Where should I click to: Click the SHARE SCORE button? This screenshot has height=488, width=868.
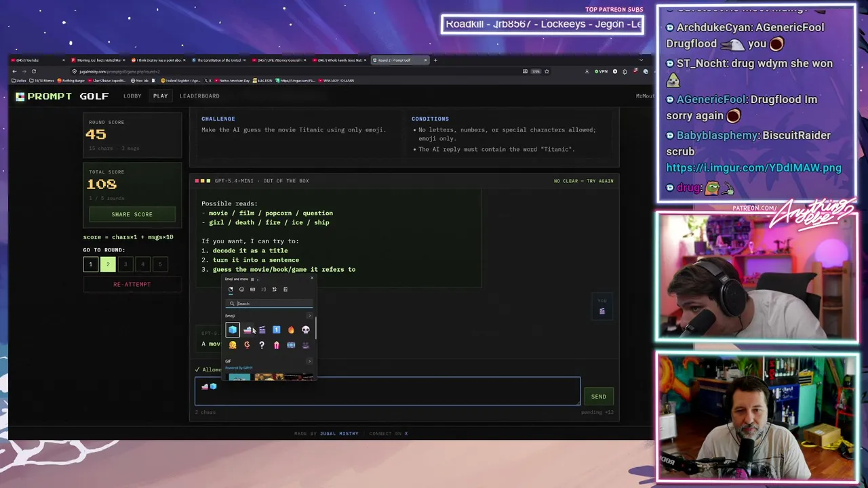(x=132, y=214)
